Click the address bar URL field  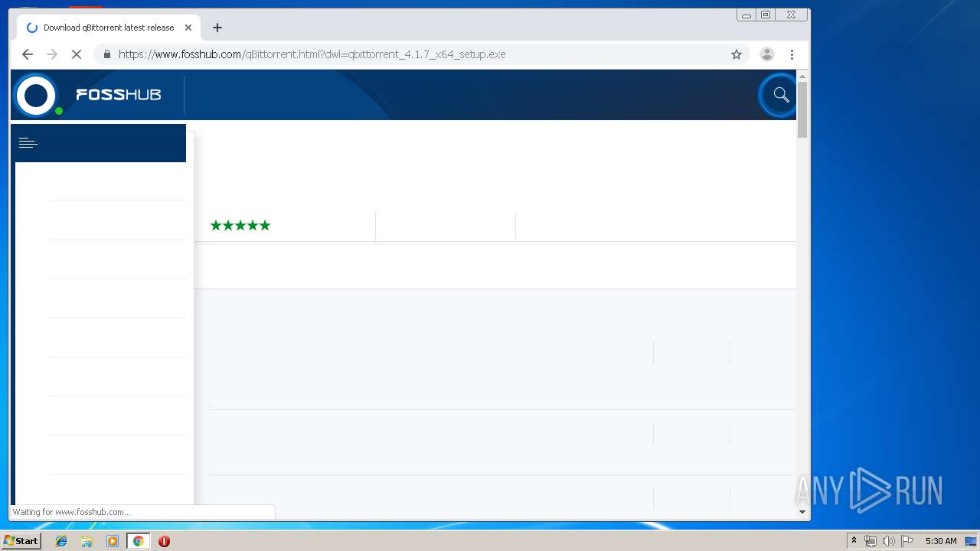coord(421,54)
